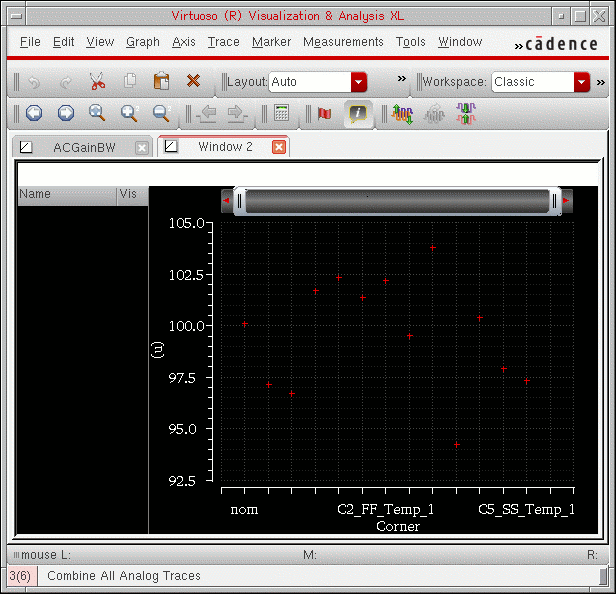Click the scissors Cut icon
Viewport: 616px width, 594px height.
[x=97, y=82]
